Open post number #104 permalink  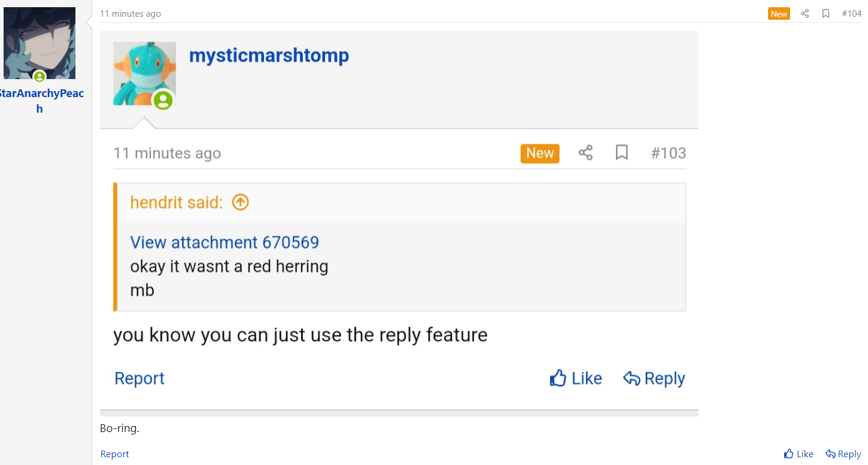[x=851, y=14]
